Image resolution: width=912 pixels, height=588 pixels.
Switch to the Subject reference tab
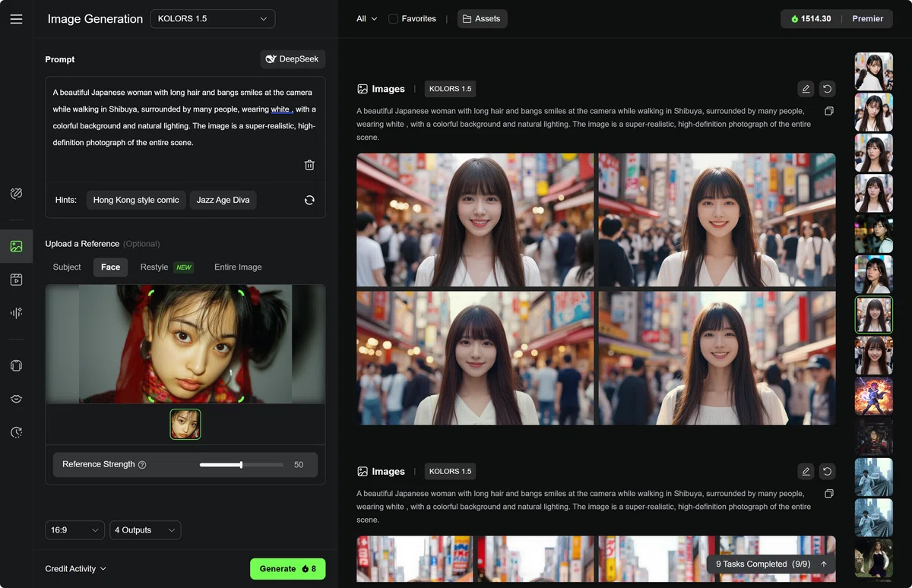[67, 267]
